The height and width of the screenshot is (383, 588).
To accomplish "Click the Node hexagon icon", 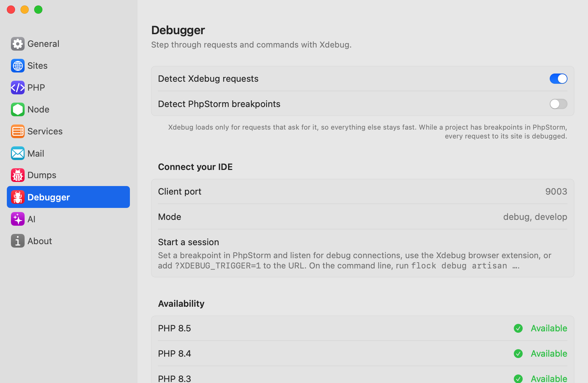I will click(x=17, y=109).
